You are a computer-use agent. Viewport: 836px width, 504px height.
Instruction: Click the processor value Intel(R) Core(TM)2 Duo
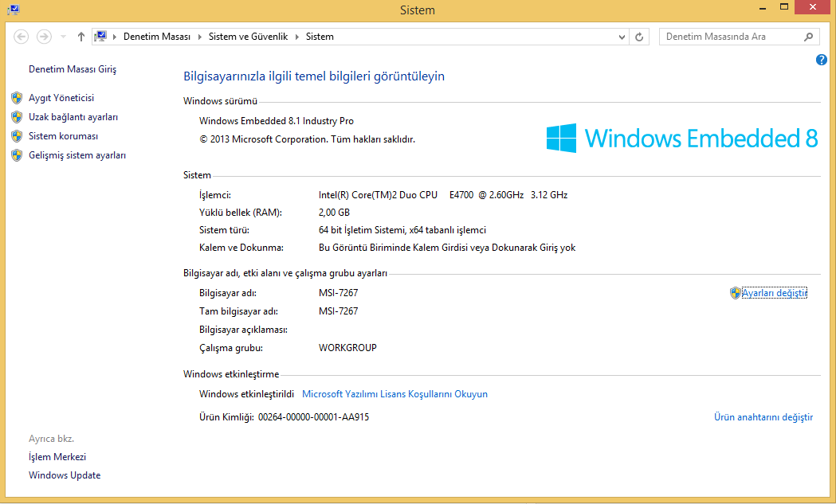443,194
